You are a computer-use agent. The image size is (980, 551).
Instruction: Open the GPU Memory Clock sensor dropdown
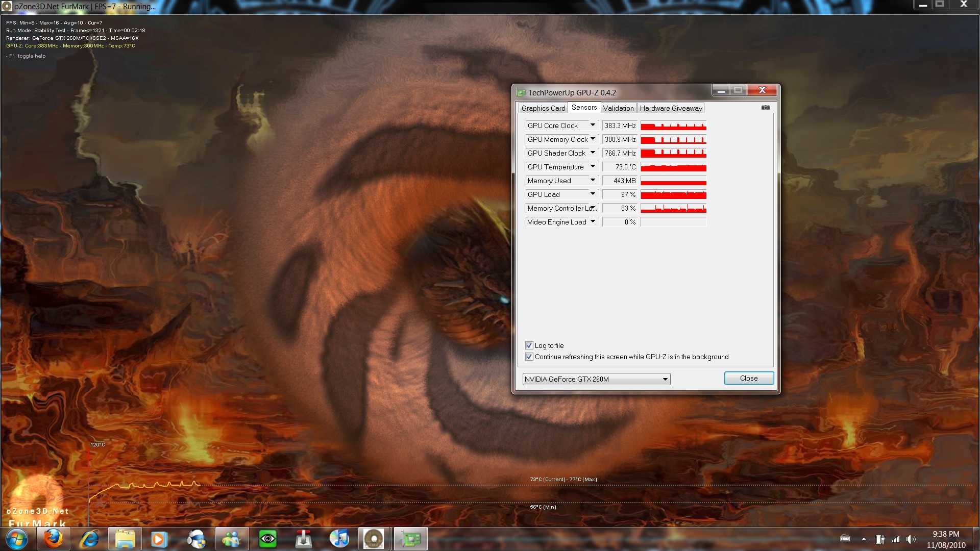[x=593, y=139]
